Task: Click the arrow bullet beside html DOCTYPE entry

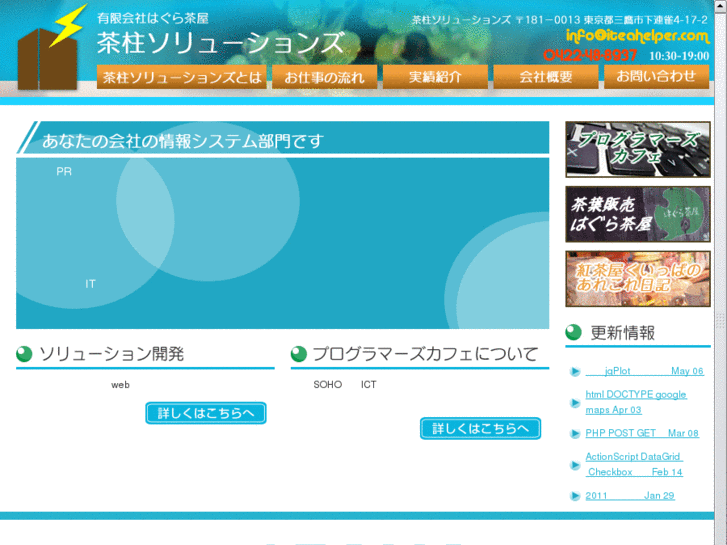Action: click(575, 403)
